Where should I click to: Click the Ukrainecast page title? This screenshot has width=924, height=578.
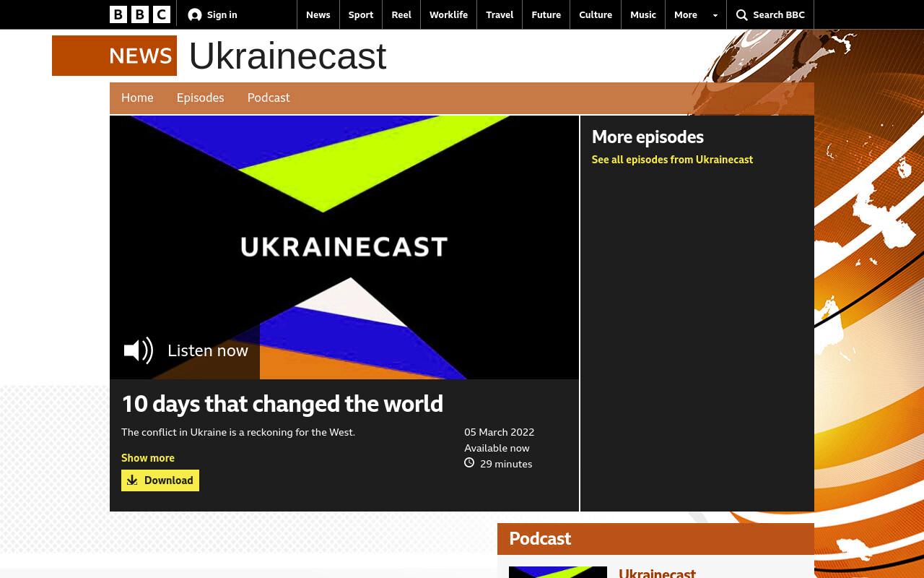pyautogui.click(x=287, y=56)
